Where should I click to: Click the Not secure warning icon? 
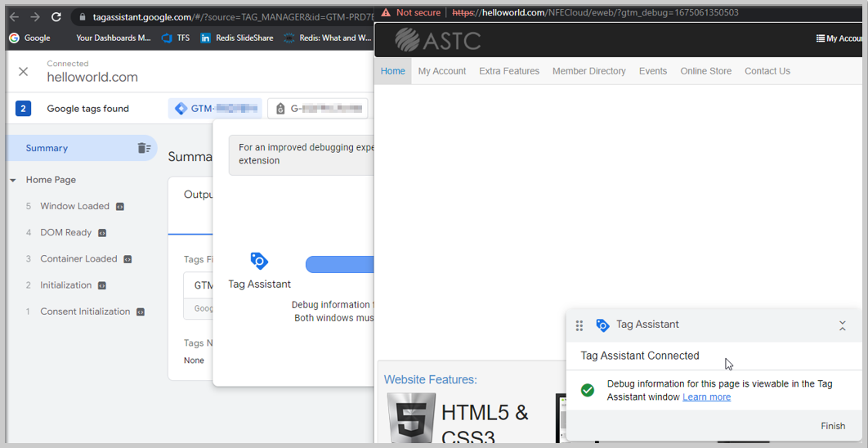[x=386, y=12]
